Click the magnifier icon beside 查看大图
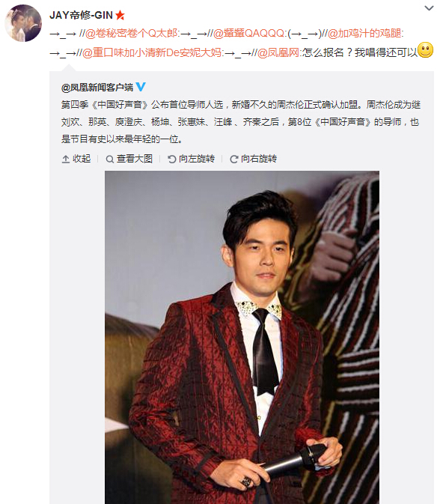Screen dimensions: 440x504 click(110, 159)
